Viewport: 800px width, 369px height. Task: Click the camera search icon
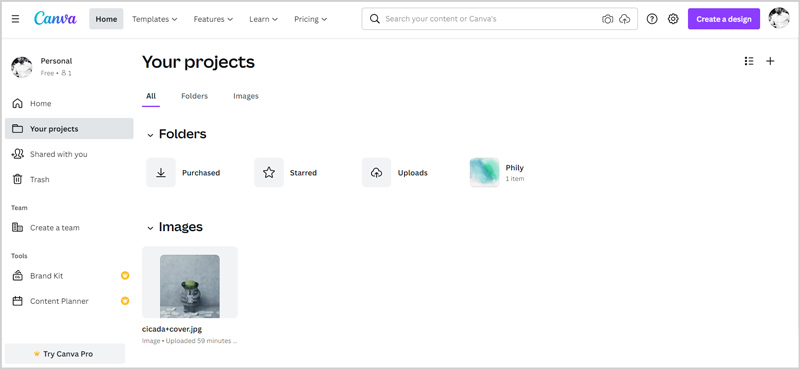click(607, 19)
